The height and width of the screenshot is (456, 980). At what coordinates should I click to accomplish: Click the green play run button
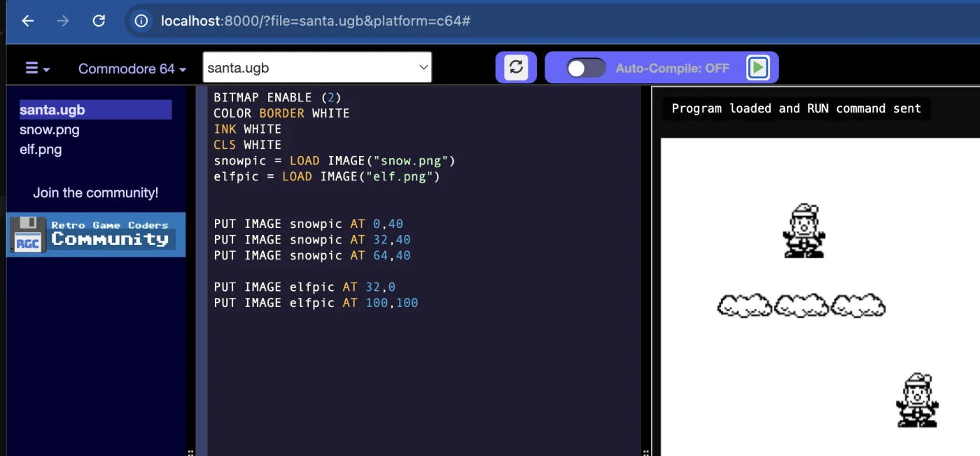pos(758,68)
